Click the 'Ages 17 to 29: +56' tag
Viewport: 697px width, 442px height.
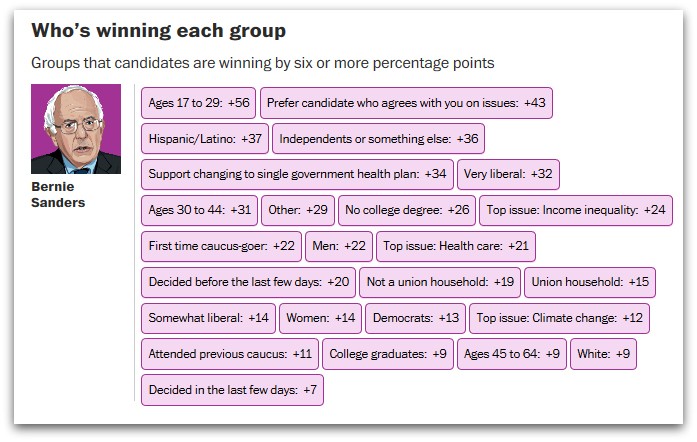[198, 103]
